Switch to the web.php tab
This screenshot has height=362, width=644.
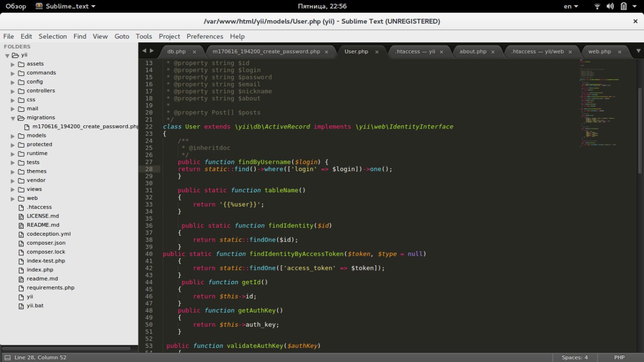coord(599,52)
